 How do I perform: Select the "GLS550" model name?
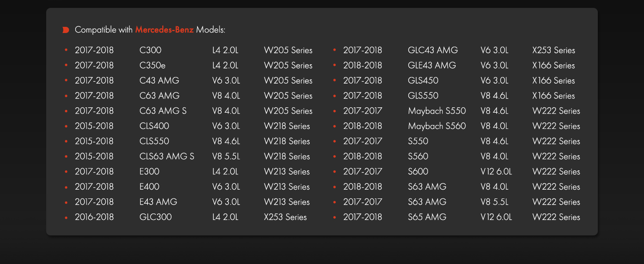423,96
